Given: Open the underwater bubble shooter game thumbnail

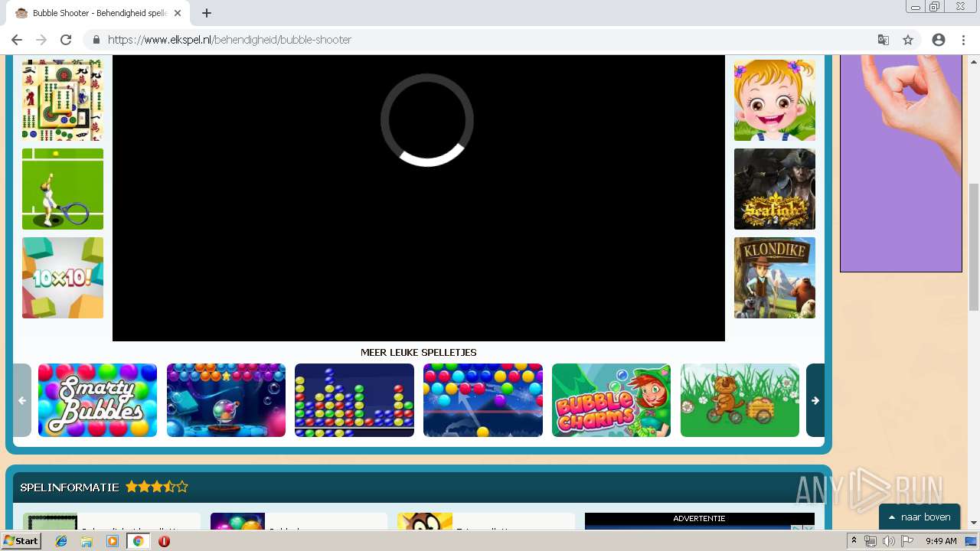Looking at the screenshot, I should (x=226, y=400).
